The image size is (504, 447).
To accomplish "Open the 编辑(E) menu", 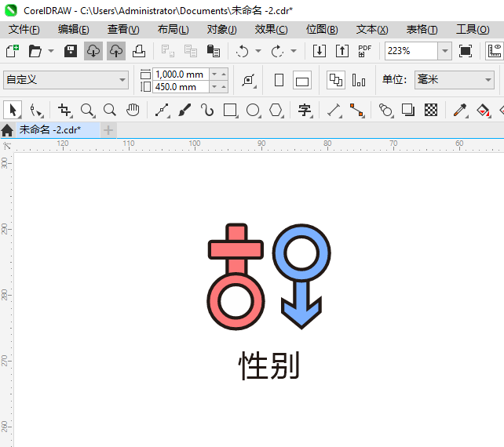I will [x=74, y=30].
